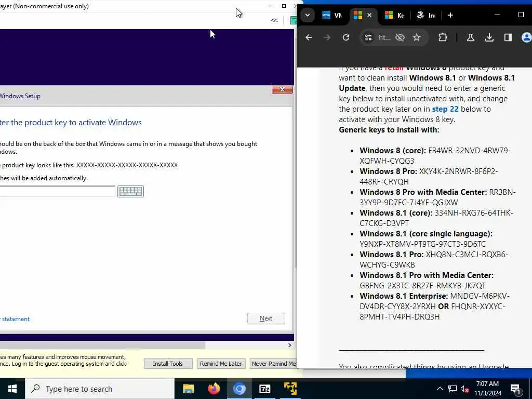Open the privacy statement link
This screenshot has height=399, width=532.
(x=15, y=319)
